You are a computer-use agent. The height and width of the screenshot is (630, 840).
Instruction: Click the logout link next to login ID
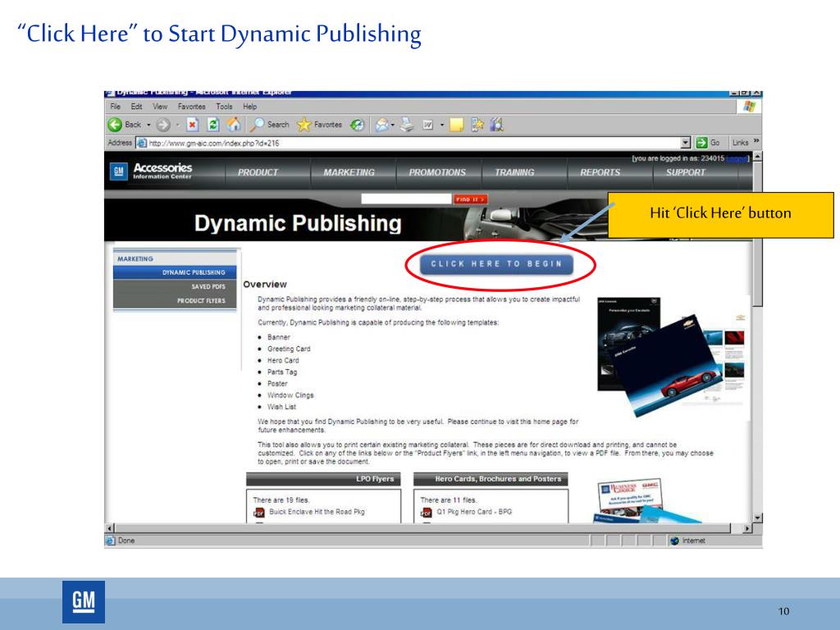[x=737, y=158]
